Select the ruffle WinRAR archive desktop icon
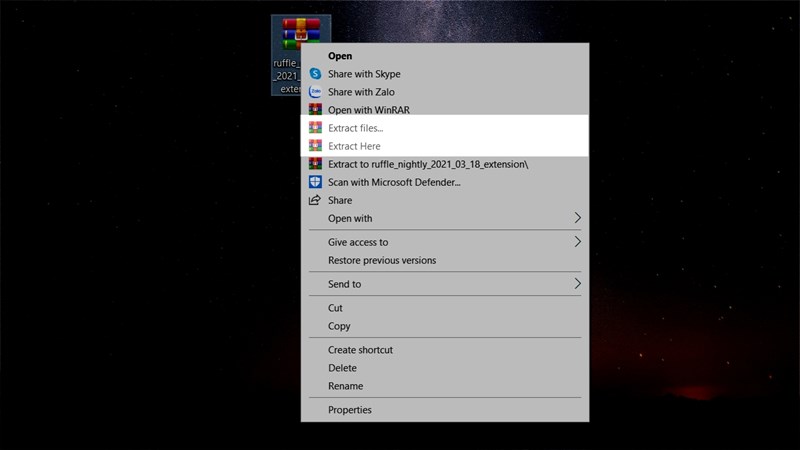Viewport: 800px width, 450px height. [x=301, y=33]
